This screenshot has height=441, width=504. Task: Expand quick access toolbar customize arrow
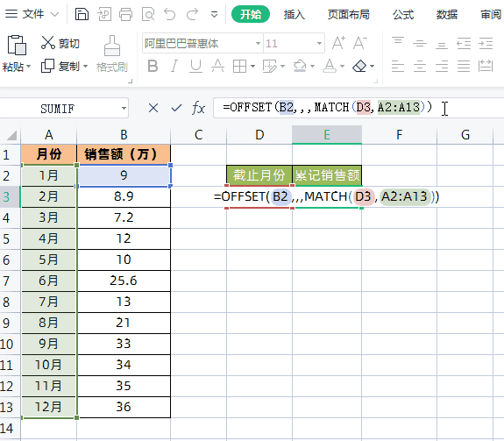click(214, 14)
